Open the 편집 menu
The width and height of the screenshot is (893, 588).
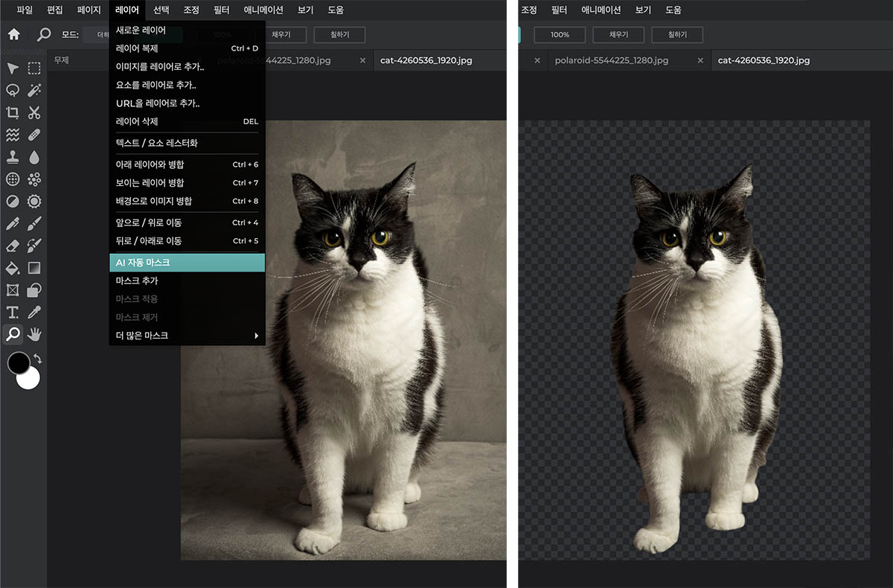coord(55,10)
